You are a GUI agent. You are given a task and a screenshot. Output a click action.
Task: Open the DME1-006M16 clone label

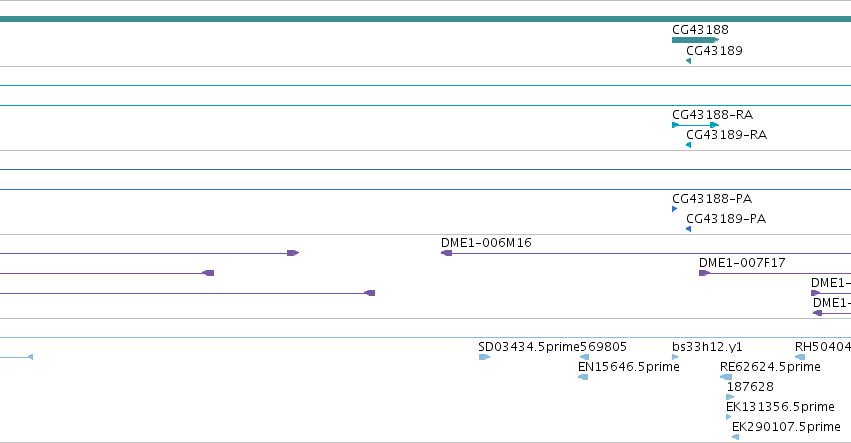click(486, 243)
